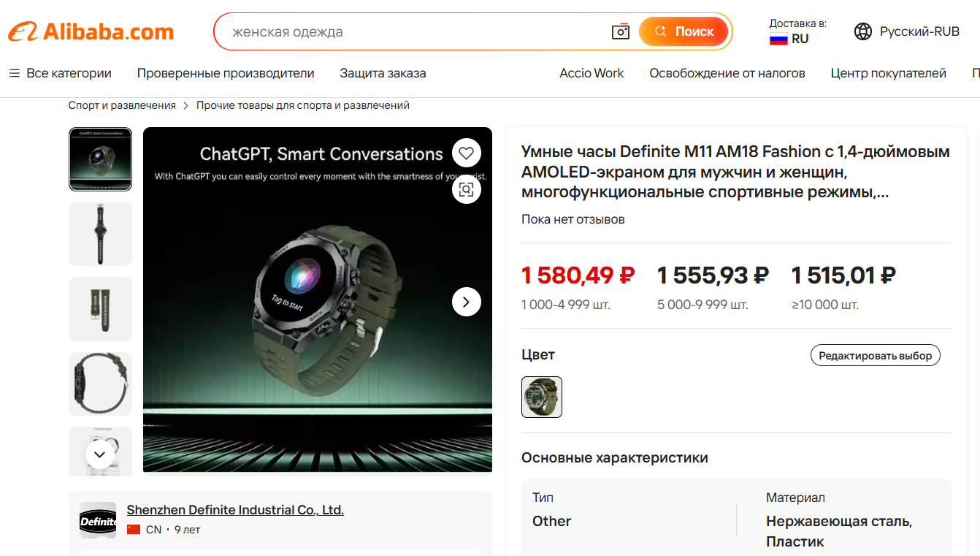The height and width of the screenshot is (556, 980).
Task: Click the Alibaba.com logo
Action: click(x=91, y=31)
